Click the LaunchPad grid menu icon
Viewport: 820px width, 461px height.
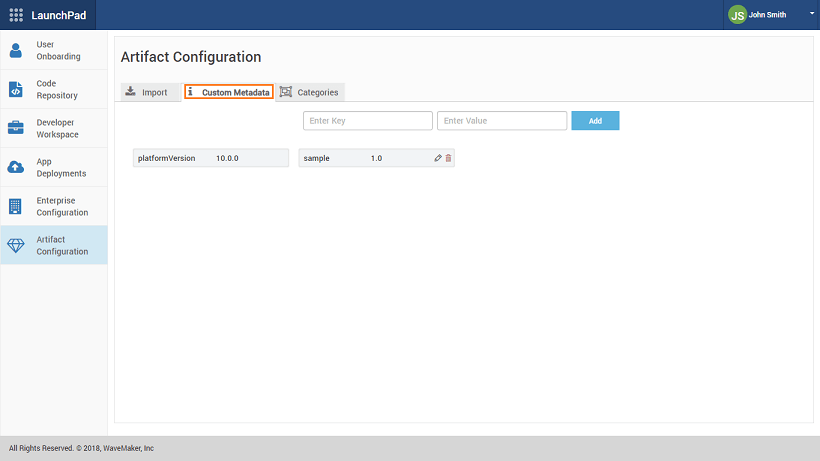[x=16, y=15]
